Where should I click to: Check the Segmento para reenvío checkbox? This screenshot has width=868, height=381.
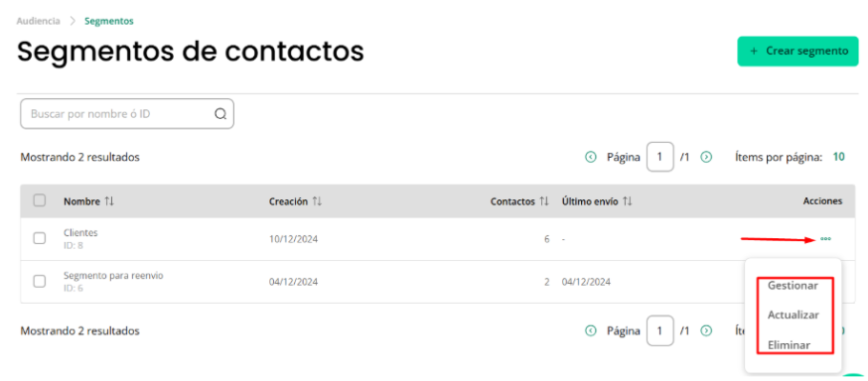coord(40,281)
